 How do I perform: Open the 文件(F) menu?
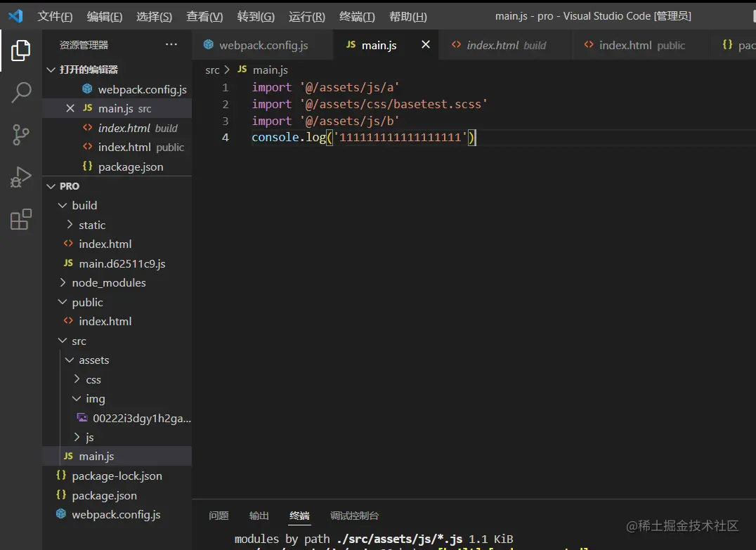click(x=55, y=16)
